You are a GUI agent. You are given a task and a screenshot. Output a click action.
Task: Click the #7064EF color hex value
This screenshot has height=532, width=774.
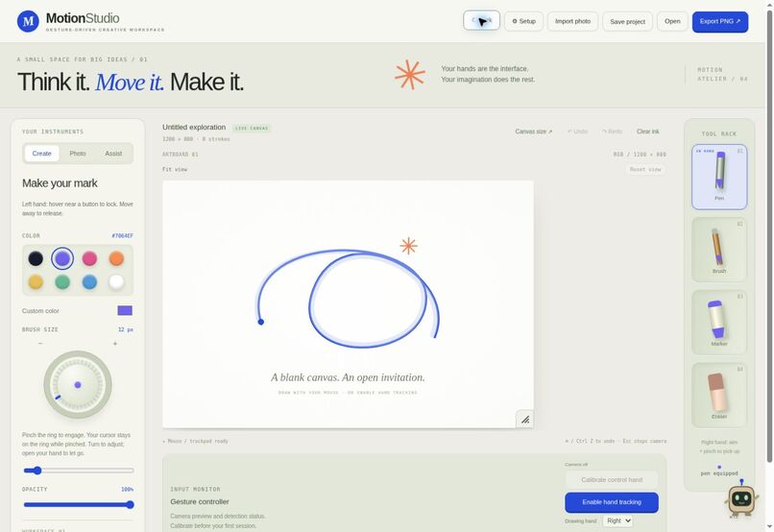122,235
